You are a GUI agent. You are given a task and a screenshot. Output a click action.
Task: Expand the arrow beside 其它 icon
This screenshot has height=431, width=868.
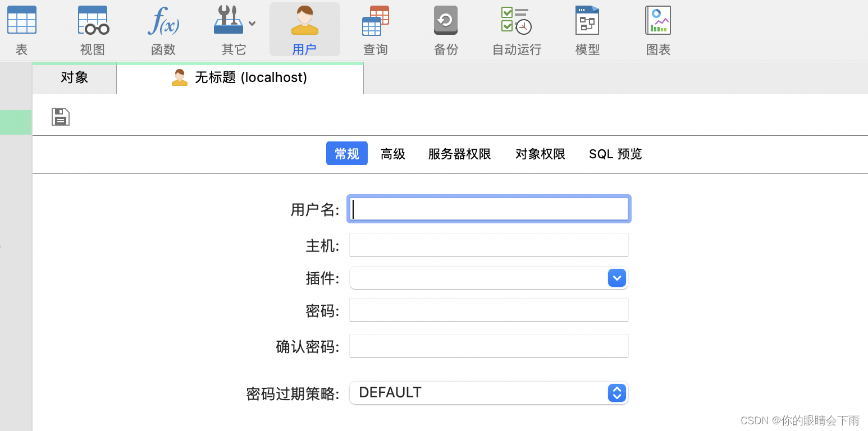pos(252,23)
